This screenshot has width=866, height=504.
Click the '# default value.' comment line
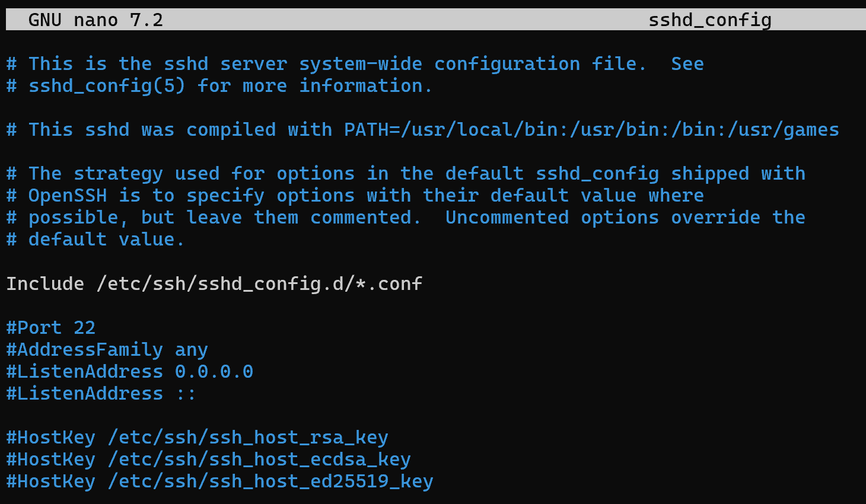[95, 240]
